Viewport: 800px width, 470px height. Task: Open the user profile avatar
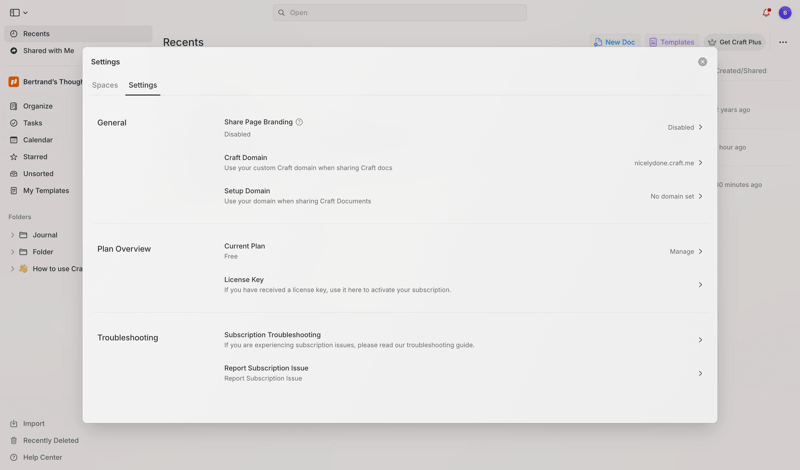click(785, 13)
